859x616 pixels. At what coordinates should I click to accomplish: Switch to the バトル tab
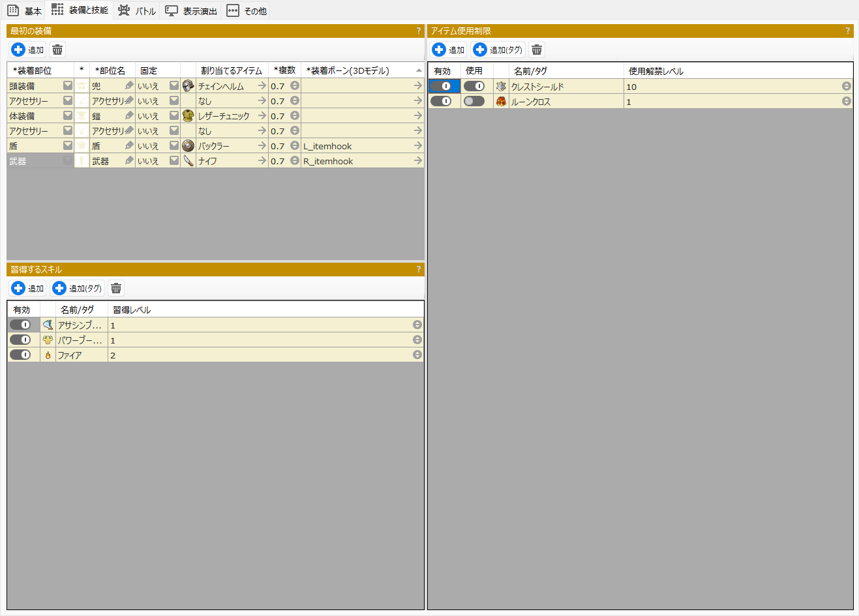tap(137, 10)
